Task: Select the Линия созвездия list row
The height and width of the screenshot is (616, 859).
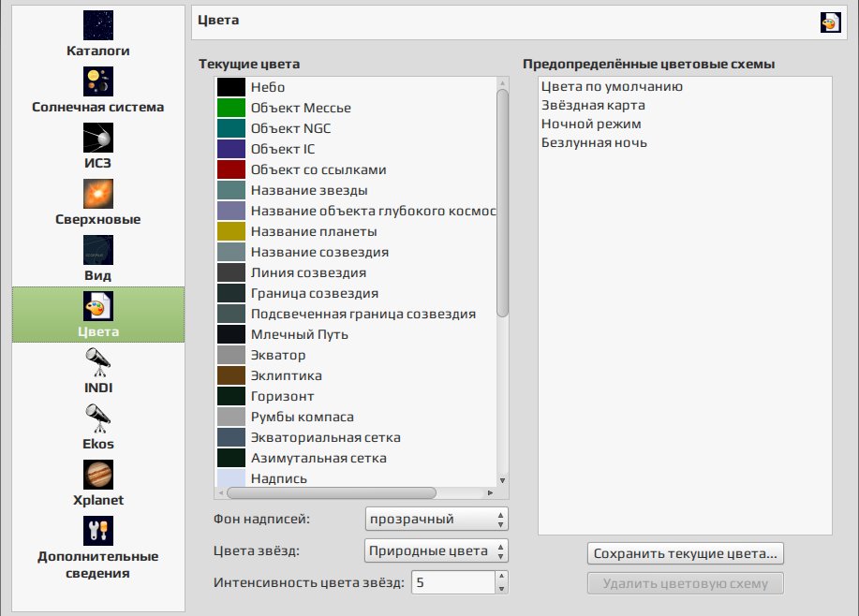Action: (x=356, y=272)
